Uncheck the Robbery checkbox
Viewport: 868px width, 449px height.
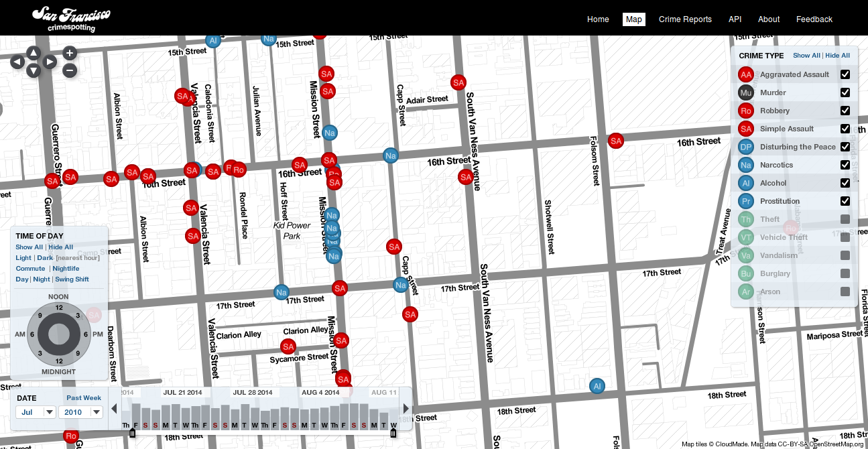tap(845, 111)
